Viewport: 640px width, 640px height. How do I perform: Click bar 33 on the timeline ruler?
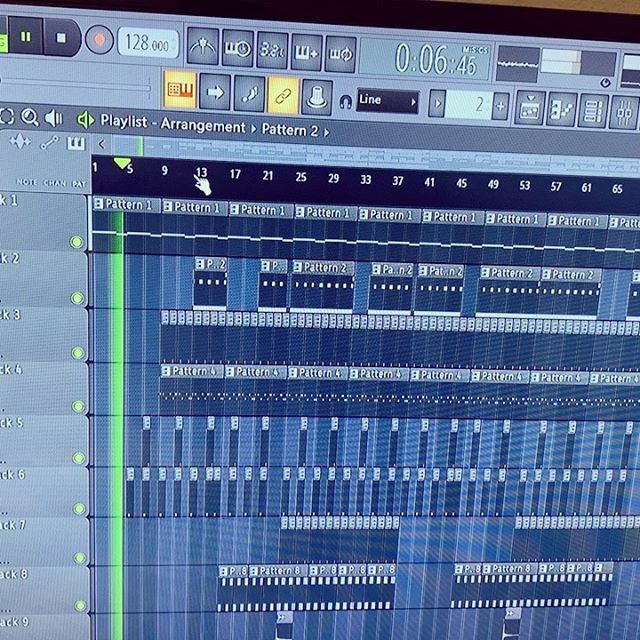click(366, 180)
